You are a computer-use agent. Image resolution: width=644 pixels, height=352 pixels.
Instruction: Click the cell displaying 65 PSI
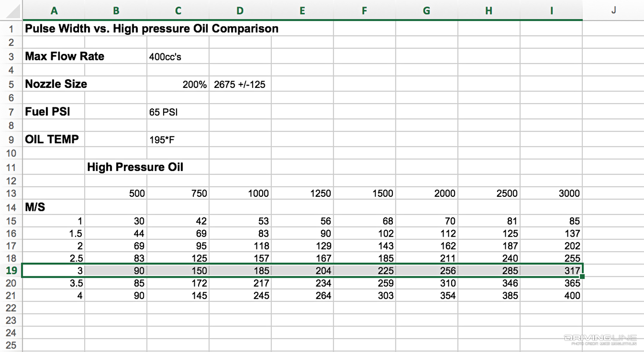click(177, 112)
